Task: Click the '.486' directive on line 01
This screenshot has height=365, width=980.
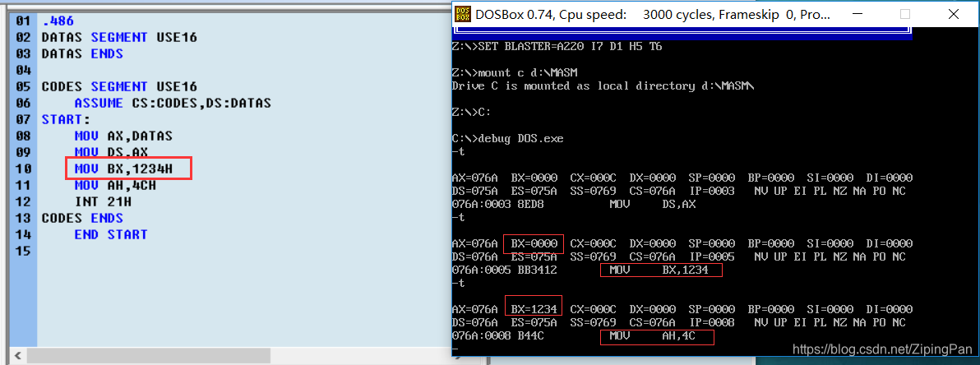Action: 58,21
